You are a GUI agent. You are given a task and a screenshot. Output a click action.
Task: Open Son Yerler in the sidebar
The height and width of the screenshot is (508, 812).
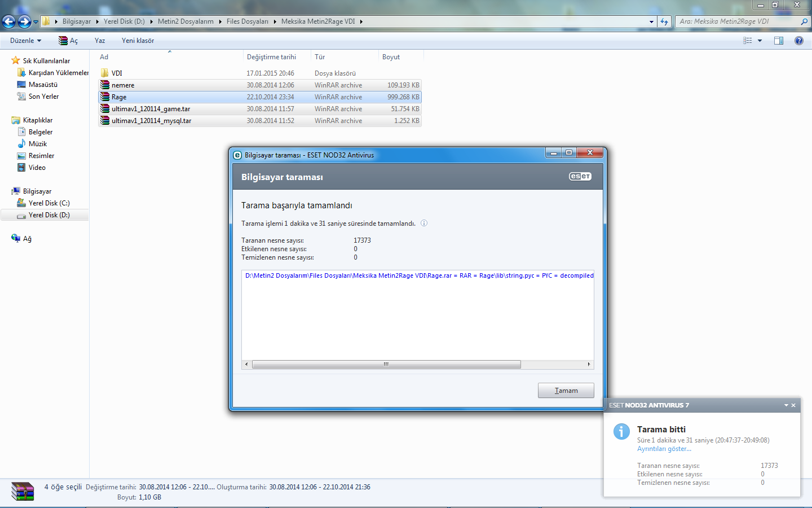click(x=43, y=97)
